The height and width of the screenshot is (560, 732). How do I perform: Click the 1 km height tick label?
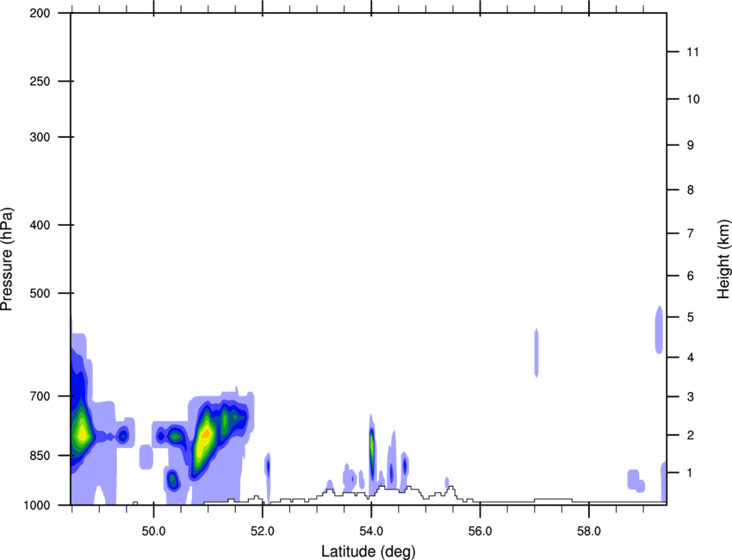(691, 473)
